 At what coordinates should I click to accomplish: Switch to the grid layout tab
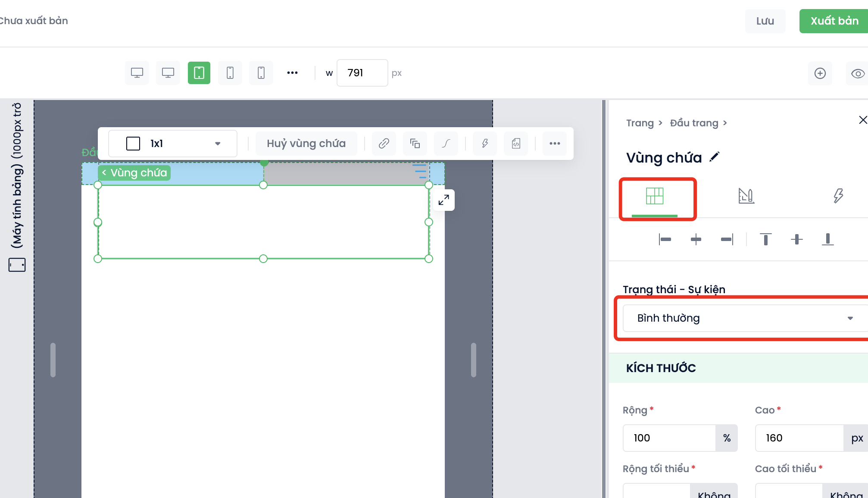click(654, 197)
